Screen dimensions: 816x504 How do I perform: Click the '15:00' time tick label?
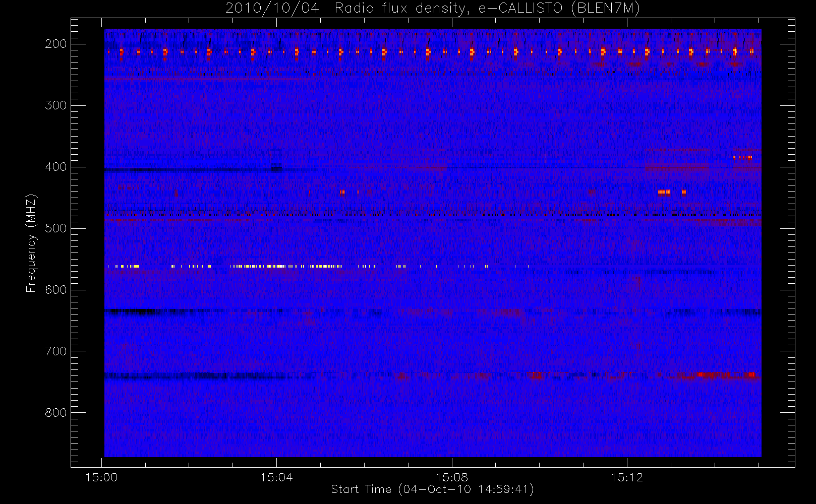[101, 477]
